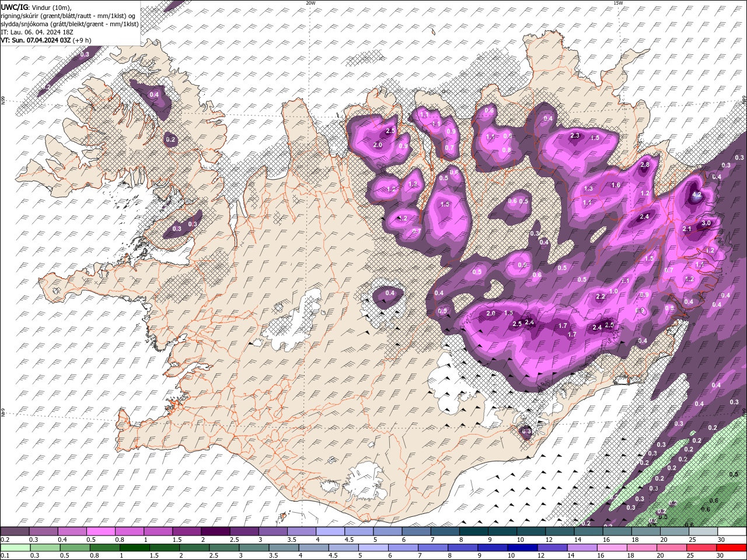This screenshot has width=747, height=560.
Task: Select the dark plum 0.2 snow legend swatch
Action: point(14,531)
